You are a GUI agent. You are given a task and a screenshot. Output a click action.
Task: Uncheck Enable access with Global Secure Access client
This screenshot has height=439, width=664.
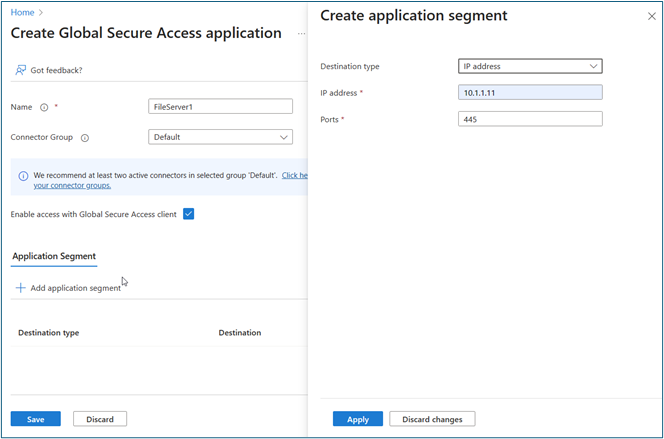pyautogui.click(x=188, y=214)
